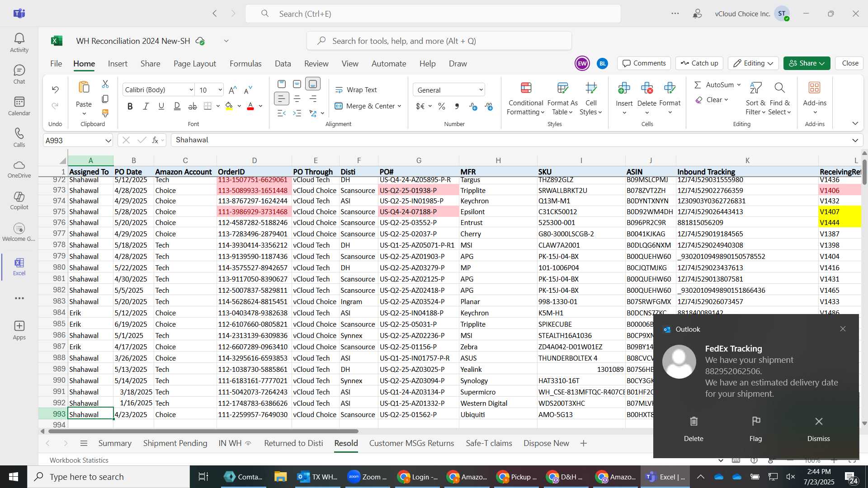Open Calls in Teams sidebar
The height and width of the screenshot is (488, 868).
[x=19, y=138]
